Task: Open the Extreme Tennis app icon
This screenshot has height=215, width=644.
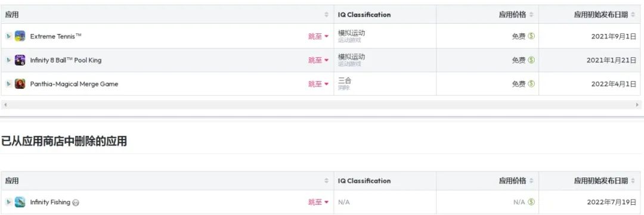Action: pyautogui.click(x=20, y=36)
